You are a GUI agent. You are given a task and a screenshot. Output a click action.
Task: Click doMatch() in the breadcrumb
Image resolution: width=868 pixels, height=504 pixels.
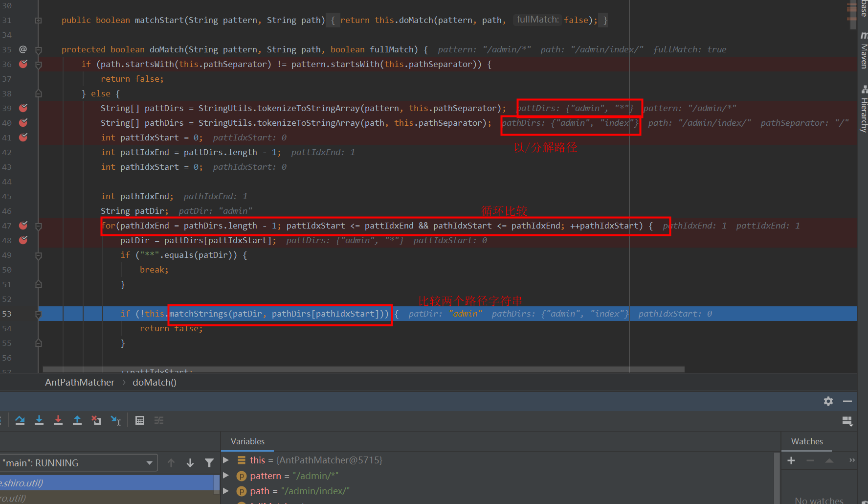click(155, 382)
